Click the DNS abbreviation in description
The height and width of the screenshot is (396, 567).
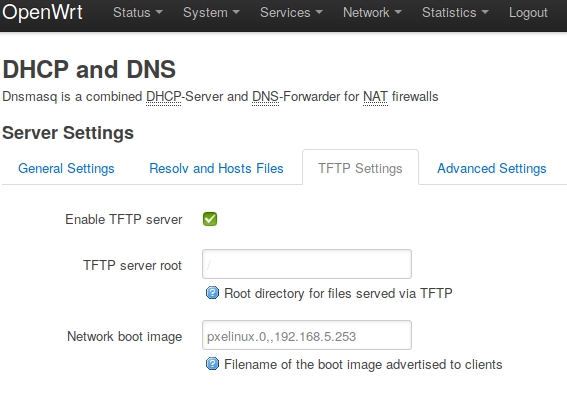[x=265, y=97]
